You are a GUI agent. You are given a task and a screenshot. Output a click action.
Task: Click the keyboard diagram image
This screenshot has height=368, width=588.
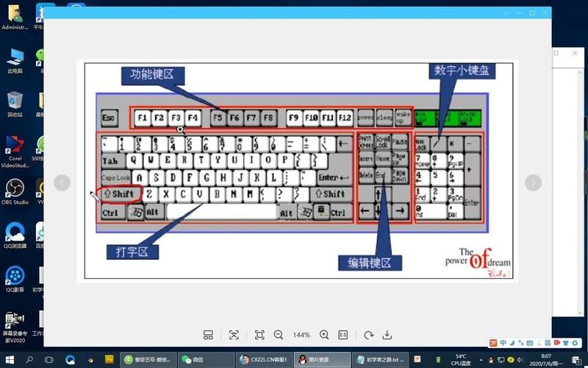coord(298,169)
